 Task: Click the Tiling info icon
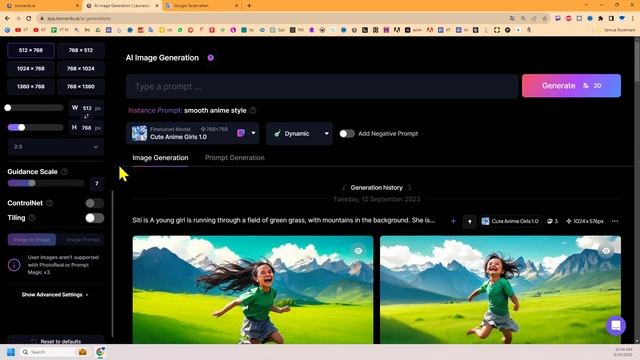[32, 218]
